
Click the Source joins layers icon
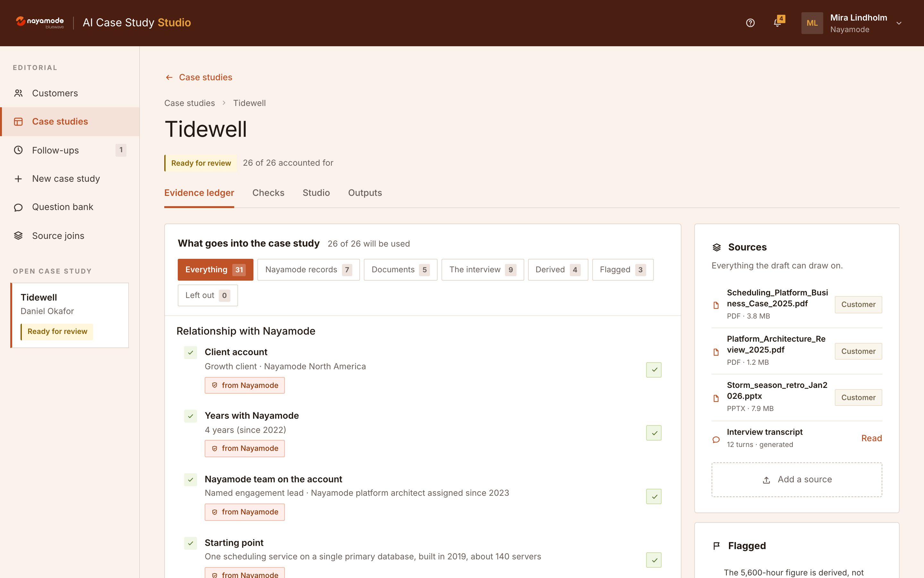[x=18, y=236]
